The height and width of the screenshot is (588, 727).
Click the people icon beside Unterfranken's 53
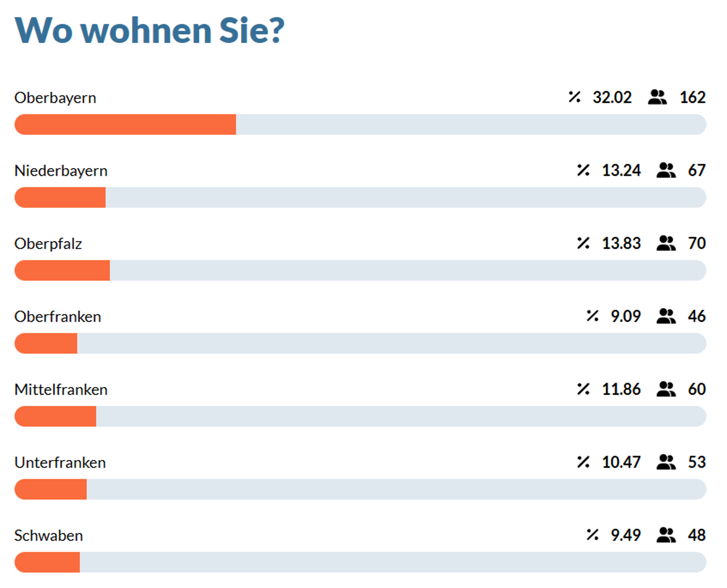666,462
